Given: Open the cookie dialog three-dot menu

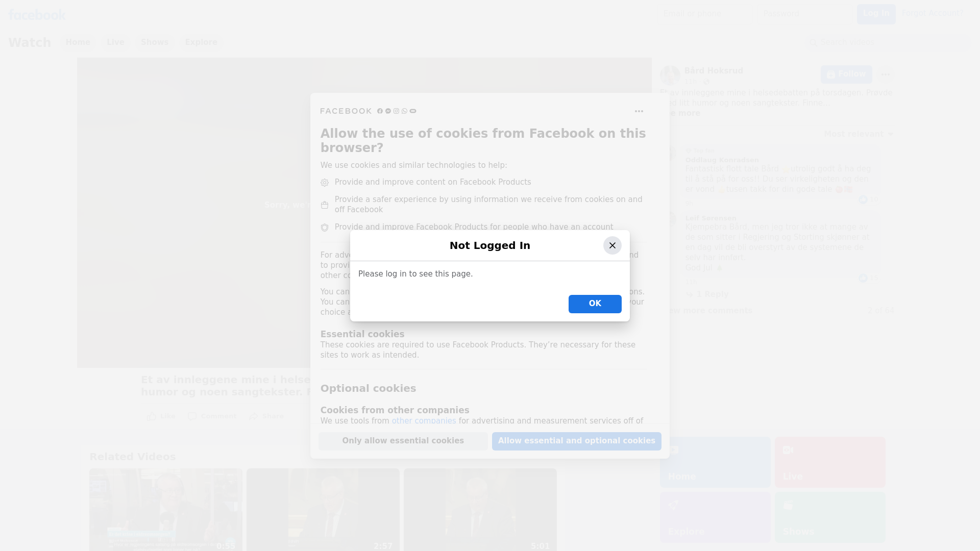Looking at the screenshot, I should pyautogui.click(x=639, y=111).
